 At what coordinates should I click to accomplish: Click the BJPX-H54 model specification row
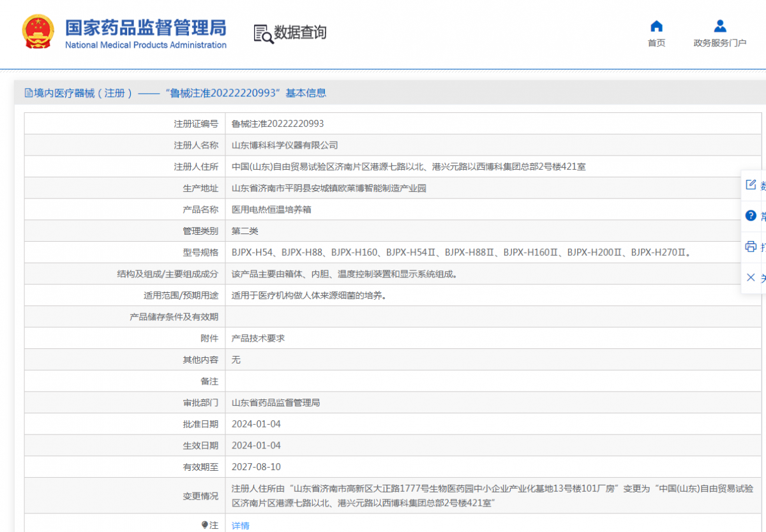[462, 253]
